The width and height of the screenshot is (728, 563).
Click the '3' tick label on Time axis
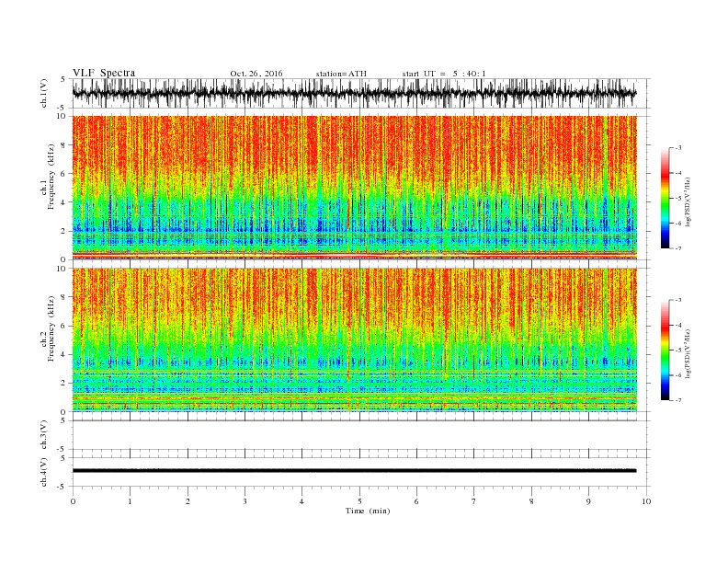click(x=245, y=501)
